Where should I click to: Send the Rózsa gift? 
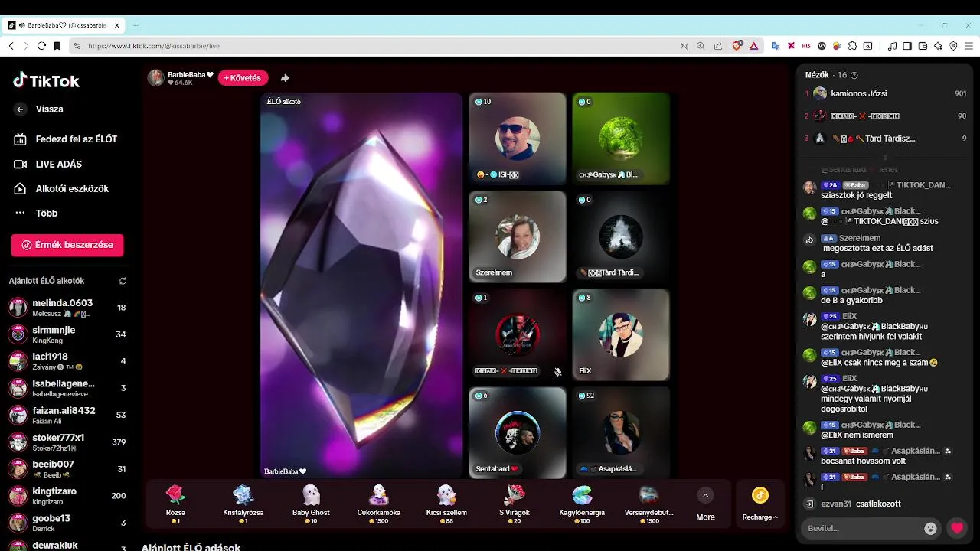(x=176, y=503)
